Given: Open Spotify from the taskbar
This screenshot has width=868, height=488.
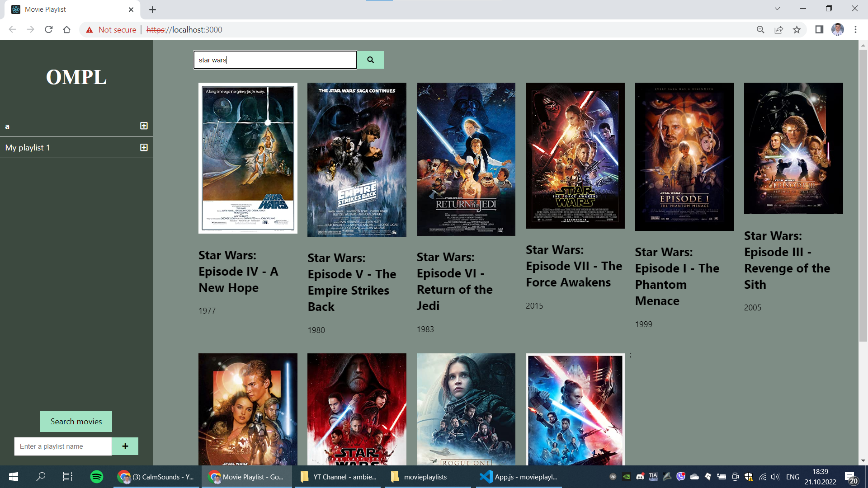Looking at the screenshot, I should (x=96, y=477).
